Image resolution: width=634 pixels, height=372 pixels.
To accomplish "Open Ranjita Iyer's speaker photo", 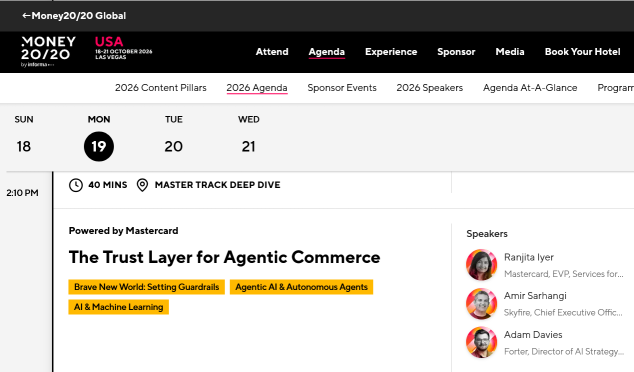I will point(481,265).
